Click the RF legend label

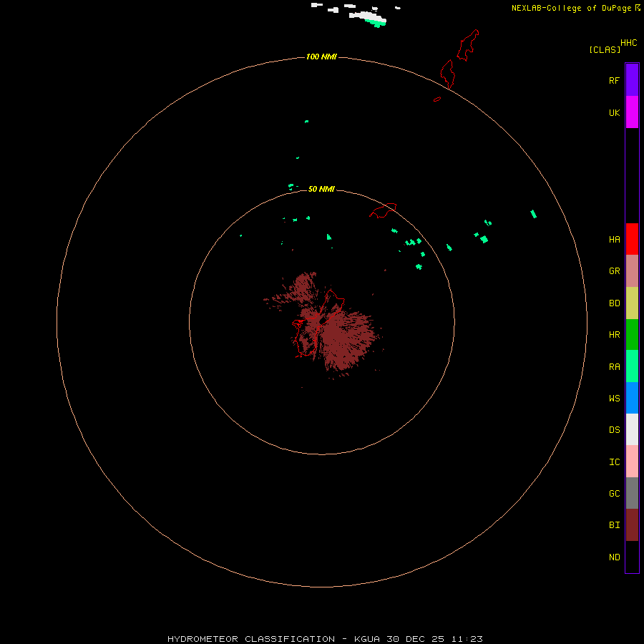pyautogui.click(x=614, y=80)
